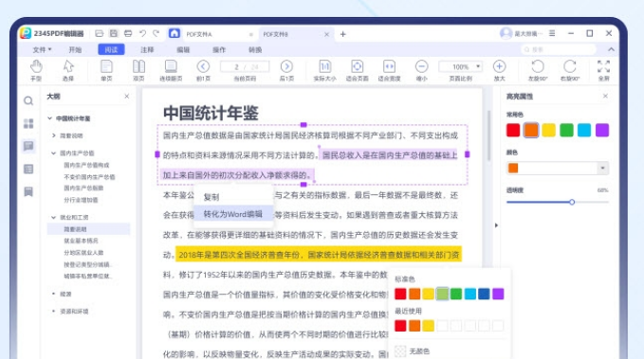Click the save icon in title bar

114,34
